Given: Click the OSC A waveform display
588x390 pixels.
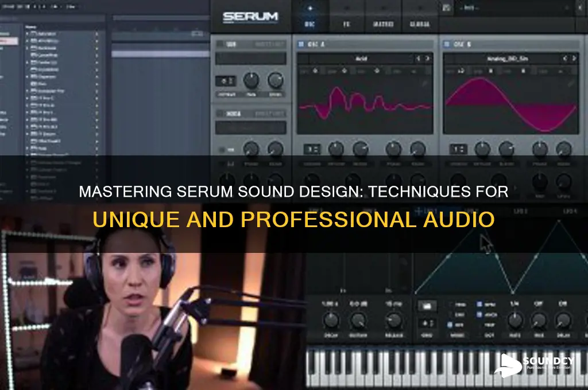Looking at the screenshot, I should click(365, 104).
